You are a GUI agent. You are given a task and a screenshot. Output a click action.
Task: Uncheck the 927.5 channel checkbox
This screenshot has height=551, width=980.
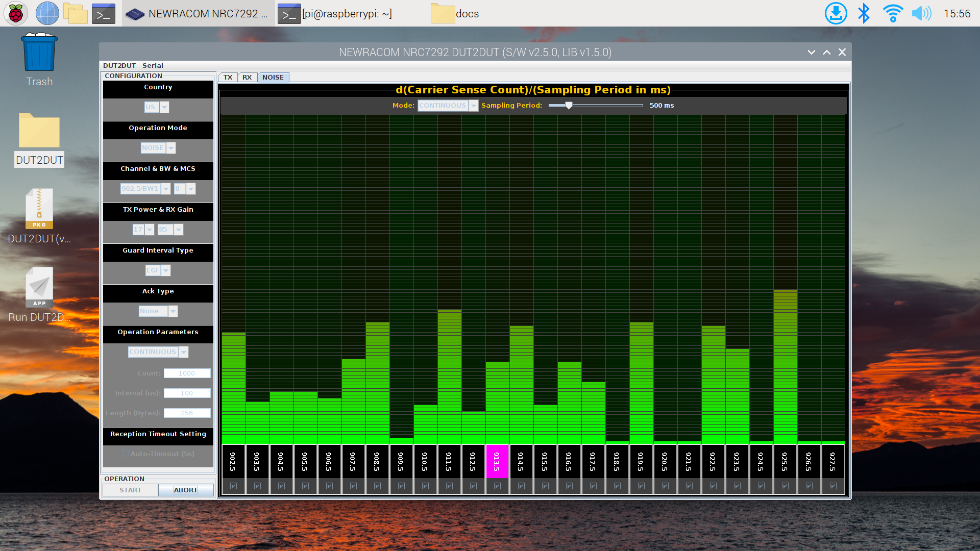click(833, 486)
